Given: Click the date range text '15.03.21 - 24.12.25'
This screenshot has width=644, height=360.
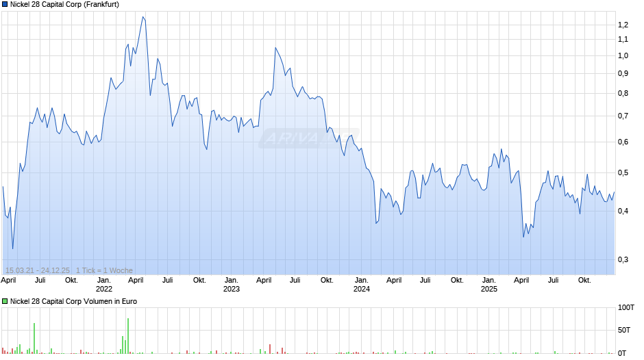Looking at the screenshot, I should (38, 270).
